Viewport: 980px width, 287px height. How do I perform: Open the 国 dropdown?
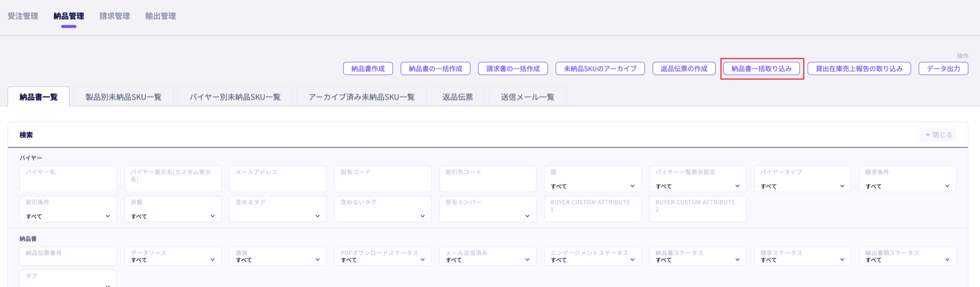pos(593,179)
